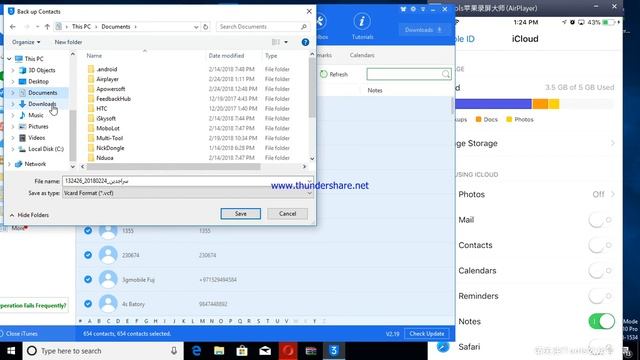This screenshot has width=640, height=360.
Task: Click the avatar of 3gmobile Fuj contact
Action: pyautogui.click(x=108, y=280)
